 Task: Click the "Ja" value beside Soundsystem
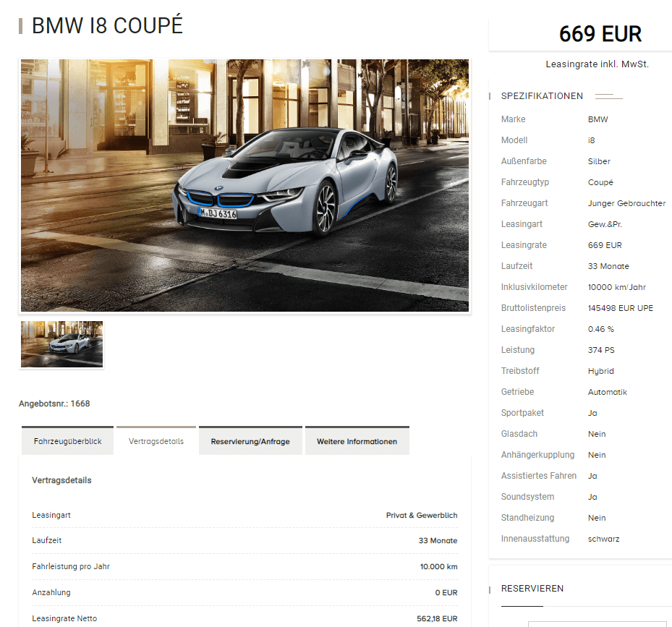click(x=592, y=497)
